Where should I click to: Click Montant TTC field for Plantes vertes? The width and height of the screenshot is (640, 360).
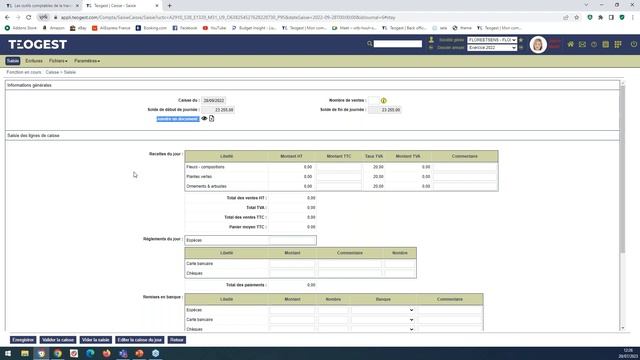click(x=338, y=177)
